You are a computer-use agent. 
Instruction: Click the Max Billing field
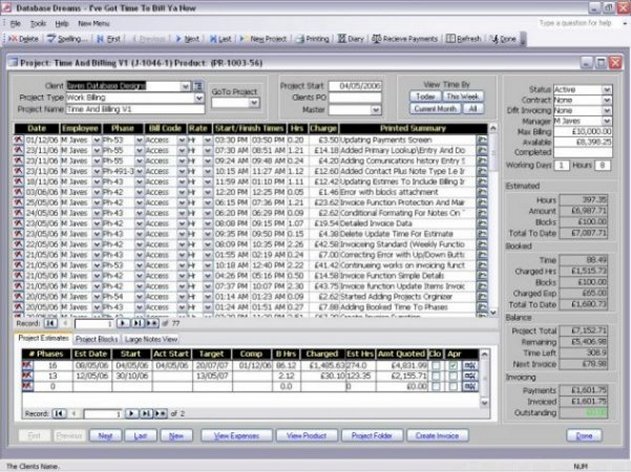click(x=583, y=131)
